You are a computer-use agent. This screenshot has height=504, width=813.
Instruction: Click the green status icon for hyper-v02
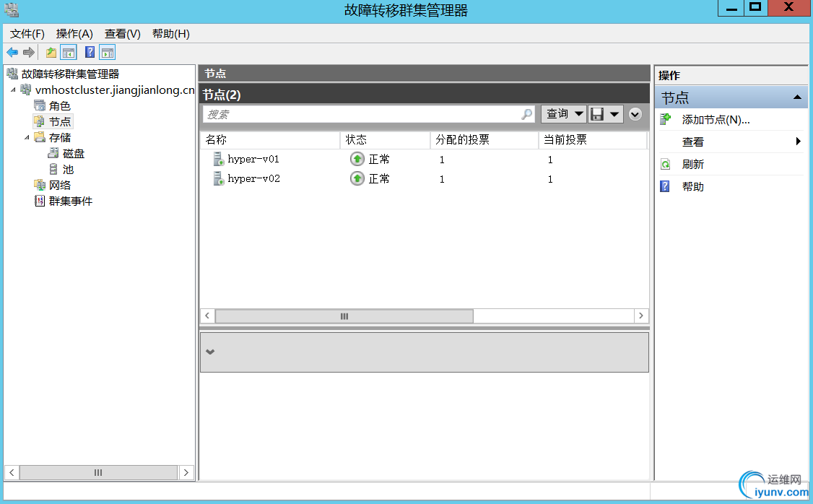point(357,179)
